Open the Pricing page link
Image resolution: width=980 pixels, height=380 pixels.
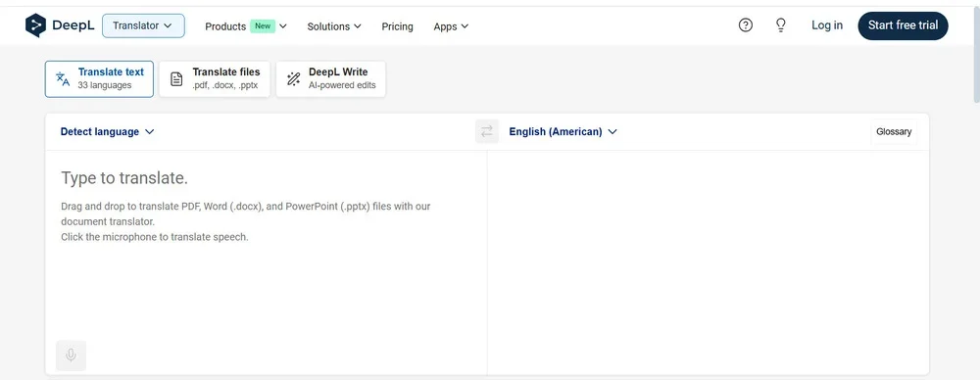[x=398, y=26]
